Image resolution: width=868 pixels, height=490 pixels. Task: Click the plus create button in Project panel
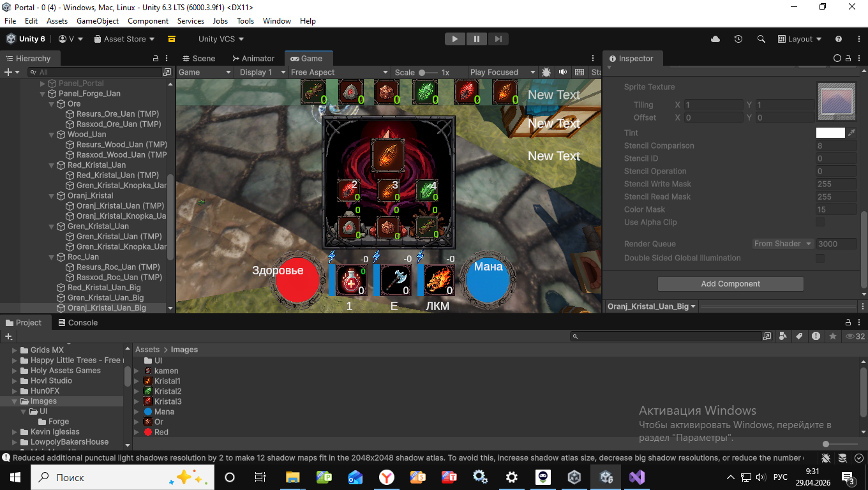point(9,336)
